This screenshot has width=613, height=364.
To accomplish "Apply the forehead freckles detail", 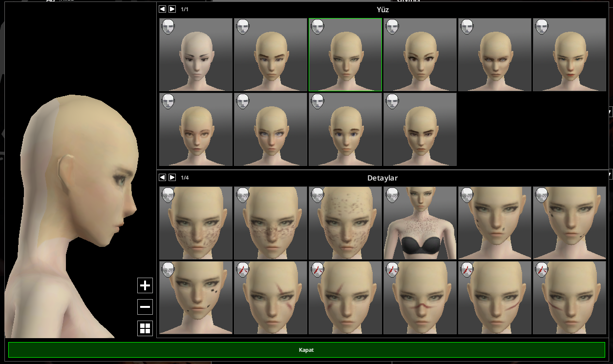I will click(x=345, y=223).
